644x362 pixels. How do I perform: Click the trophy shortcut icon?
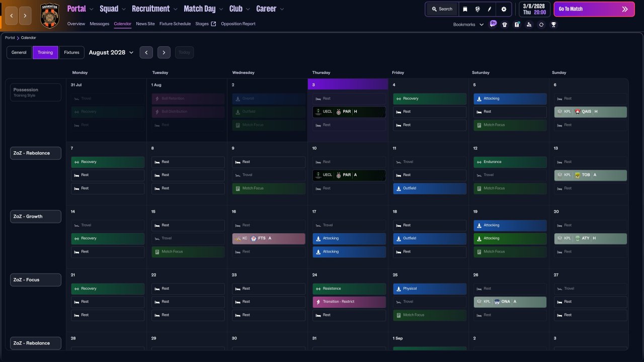pos(553,24)
